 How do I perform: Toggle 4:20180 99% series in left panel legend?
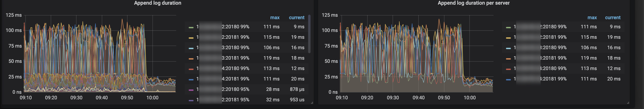click(235, 68)
